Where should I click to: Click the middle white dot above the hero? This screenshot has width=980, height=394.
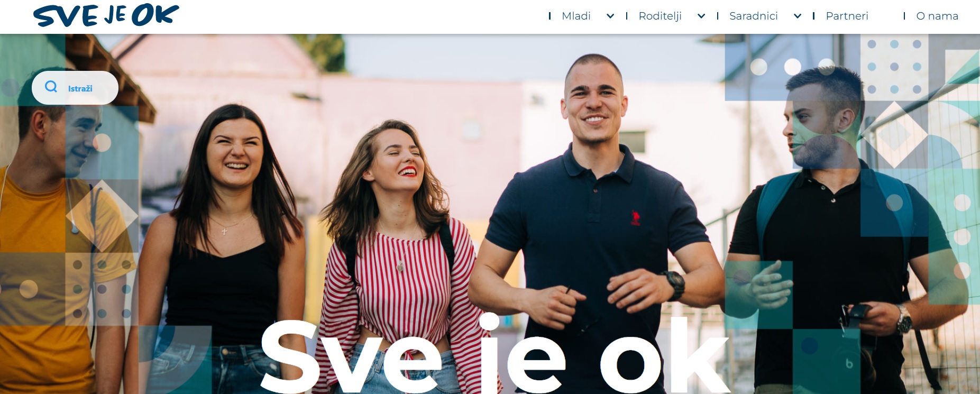[792, 67]
